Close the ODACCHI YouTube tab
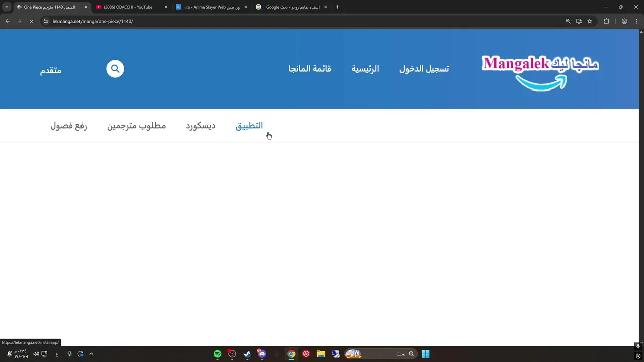 (166, 7)
